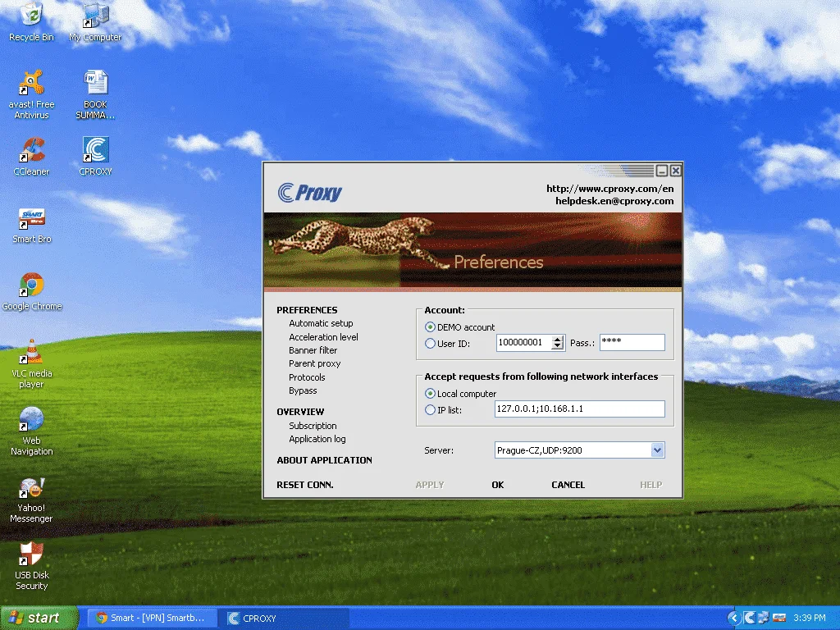Click the taskbar clock showing 3:39 PM

(810, 618)
